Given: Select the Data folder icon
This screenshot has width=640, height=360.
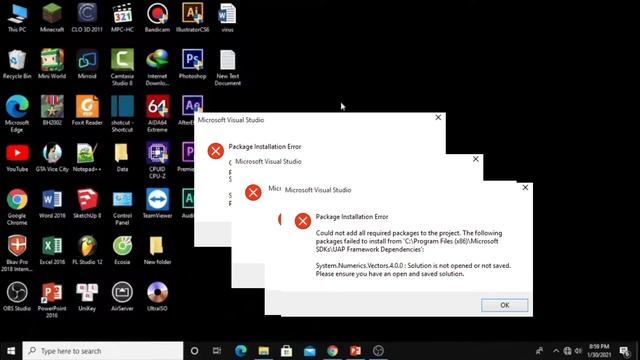Looking at the screenshot, I should coord(122,157).
